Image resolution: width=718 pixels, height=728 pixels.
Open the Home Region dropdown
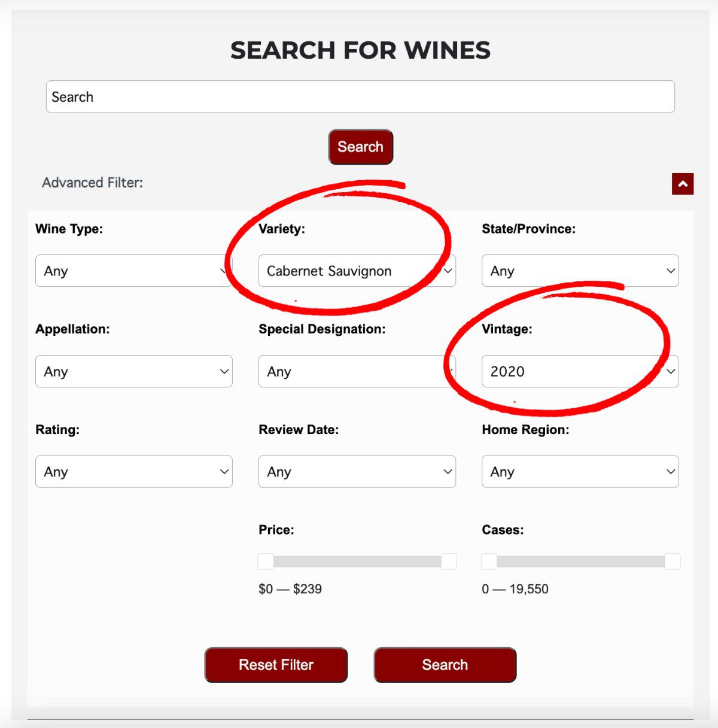pyautogui.click(x=579, y=471)
